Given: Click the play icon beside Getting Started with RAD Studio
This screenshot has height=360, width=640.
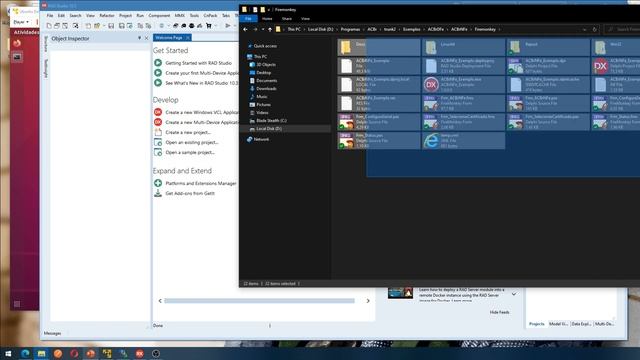Looking at the screenshot, I should [x=158, y=63].
